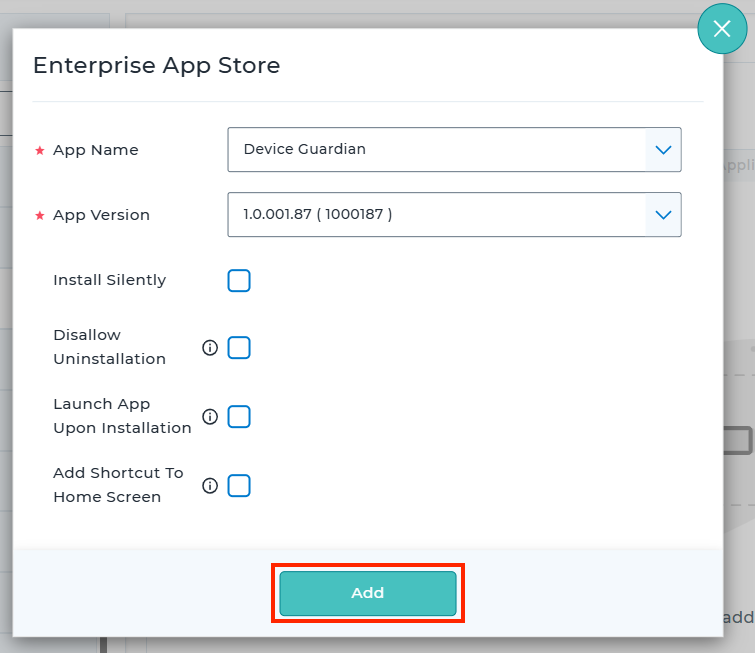Click the info icon beside Launch App Upon Installation
The image size is (755, 653).
[x=210, y=417]
